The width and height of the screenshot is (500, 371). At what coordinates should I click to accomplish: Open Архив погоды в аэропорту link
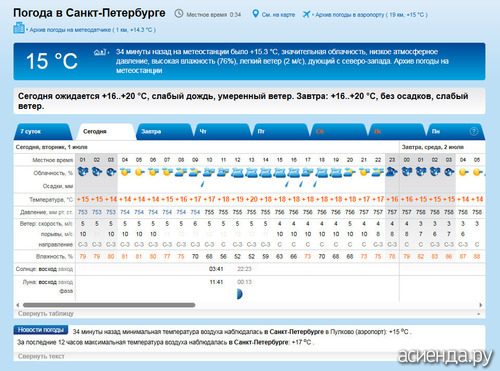371,15
